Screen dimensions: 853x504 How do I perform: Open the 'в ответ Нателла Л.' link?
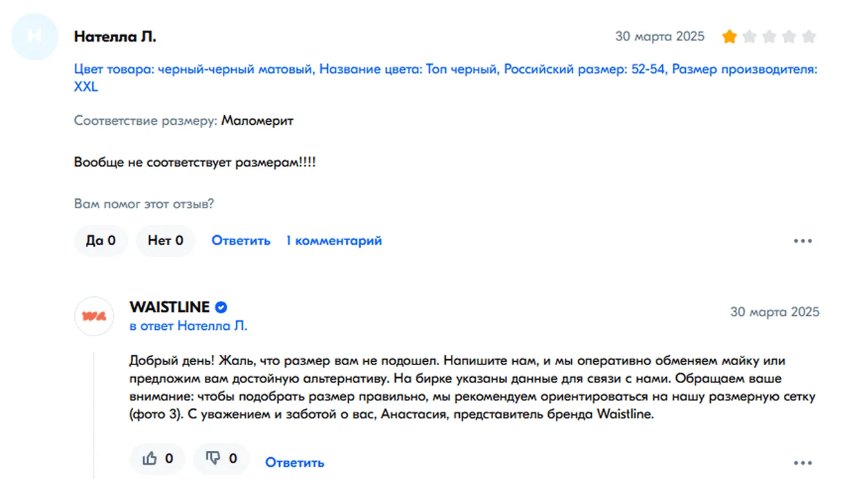pos(188,326)
